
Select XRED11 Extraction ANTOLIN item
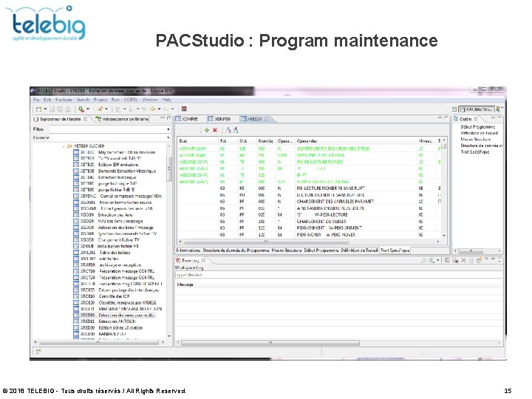click(105, 321)
